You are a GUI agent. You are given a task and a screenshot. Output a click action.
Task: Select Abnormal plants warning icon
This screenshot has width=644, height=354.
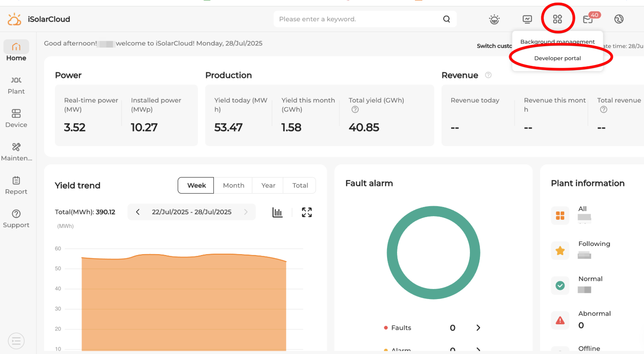(x=560, y=320)
